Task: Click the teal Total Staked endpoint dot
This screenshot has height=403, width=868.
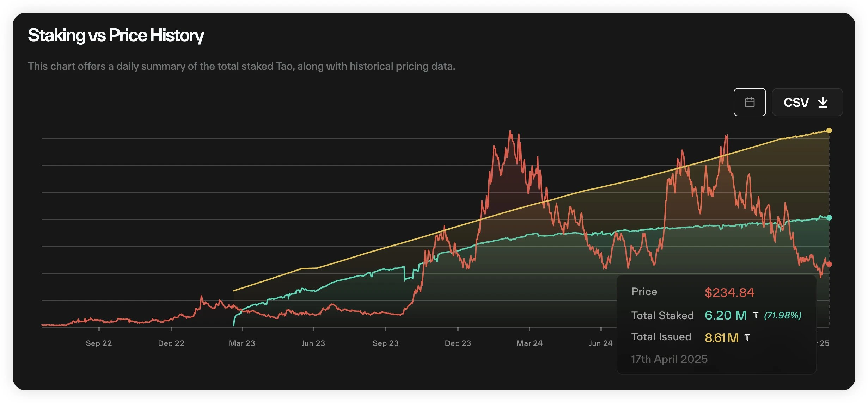Action: 829,218
